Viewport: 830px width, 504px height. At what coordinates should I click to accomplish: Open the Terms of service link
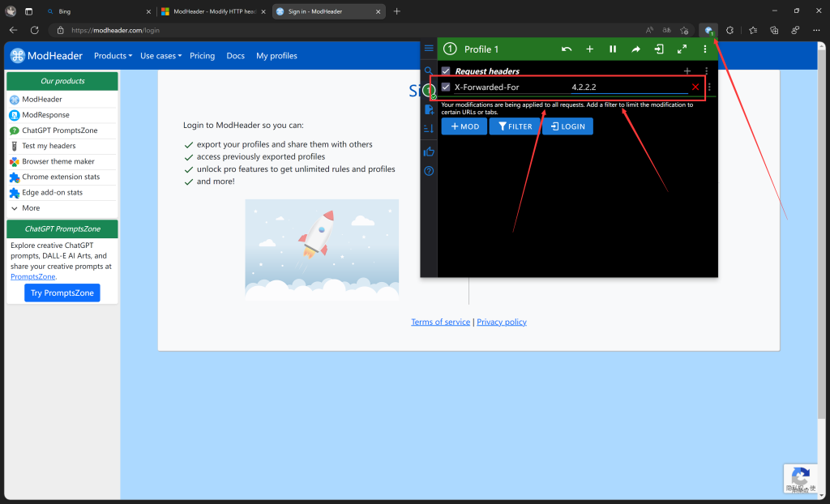click(440, 322)
